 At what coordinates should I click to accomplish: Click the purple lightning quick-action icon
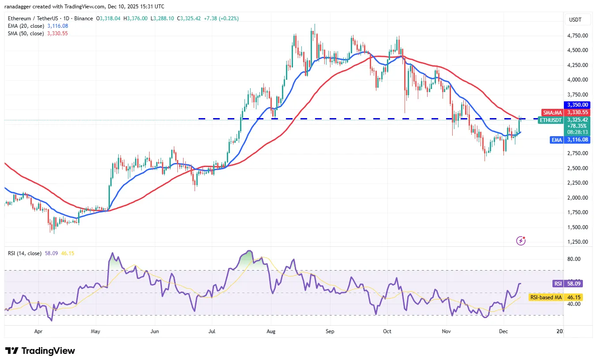pos(521,241)
